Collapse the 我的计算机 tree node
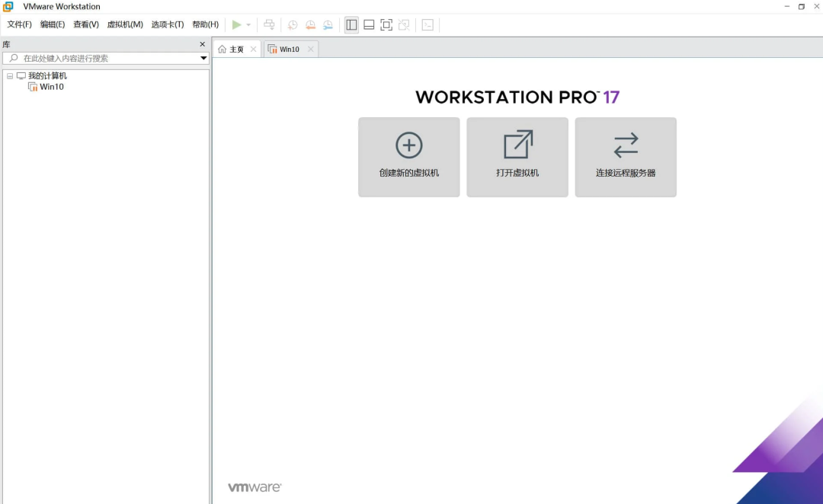This screenshot has width=823, height=504. pyautogui.click(x=10, y=76)
